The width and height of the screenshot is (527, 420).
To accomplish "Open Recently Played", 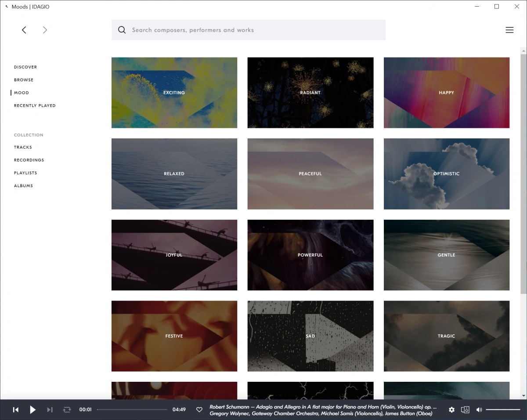I will point(35,105).
